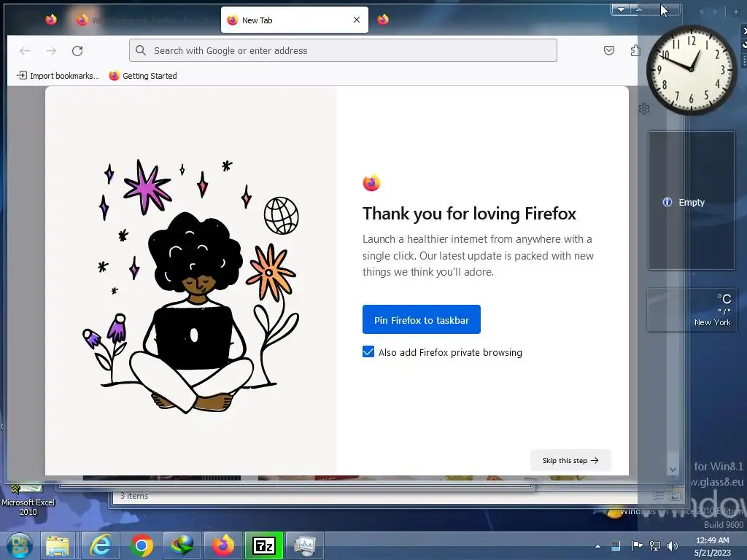The height and width of the screenshot is (560, 747).
Task: Click the Empty feed gadget info icon
Action: (x=667, y=202)
